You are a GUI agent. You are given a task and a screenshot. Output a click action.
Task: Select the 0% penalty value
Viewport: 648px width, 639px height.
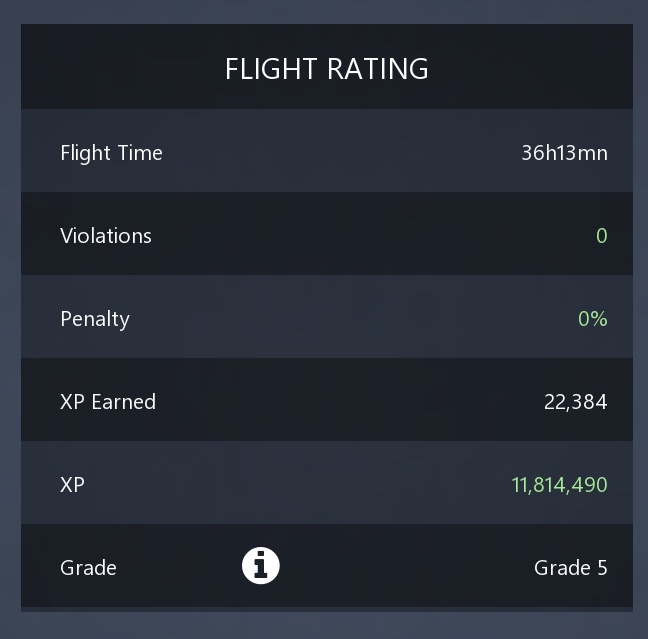pyautogui.click(x=593, y=319)
